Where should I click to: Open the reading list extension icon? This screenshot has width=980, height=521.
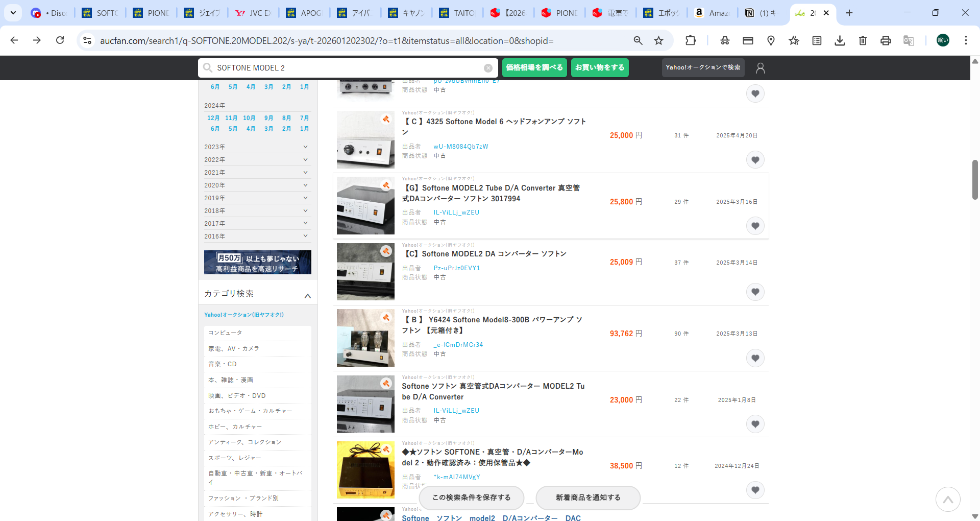[817, 40]
